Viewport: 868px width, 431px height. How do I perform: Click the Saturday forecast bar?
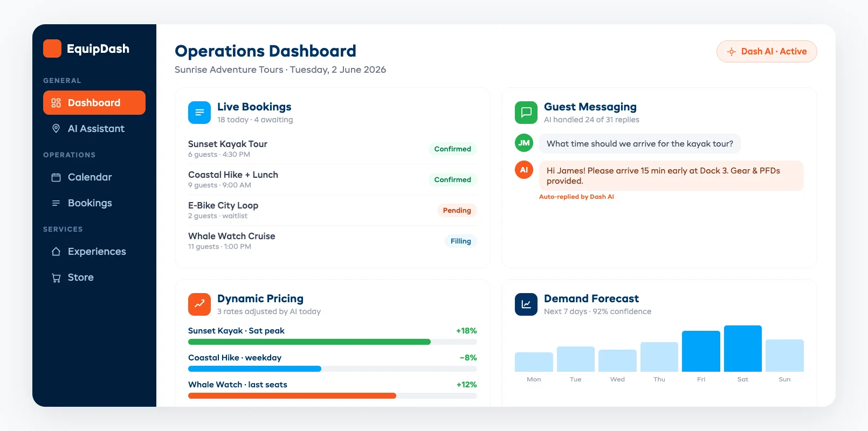pos(743,349)
